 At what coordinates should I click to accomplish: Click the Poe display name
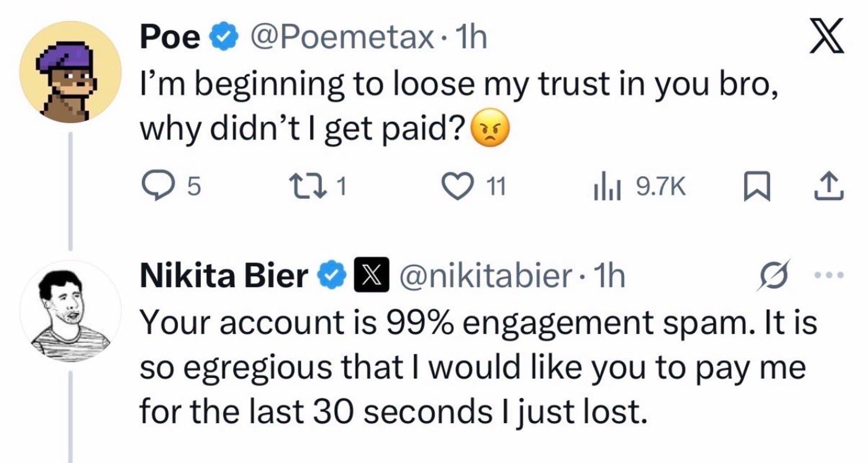click(170, 37)
